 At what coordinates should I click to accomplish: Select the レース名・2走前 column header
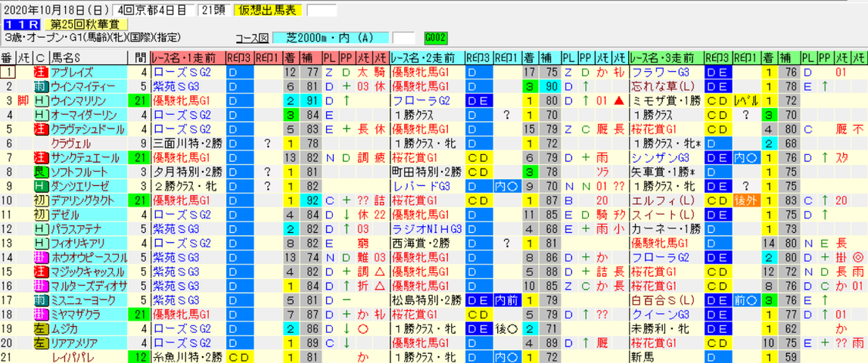click(427, 57)
